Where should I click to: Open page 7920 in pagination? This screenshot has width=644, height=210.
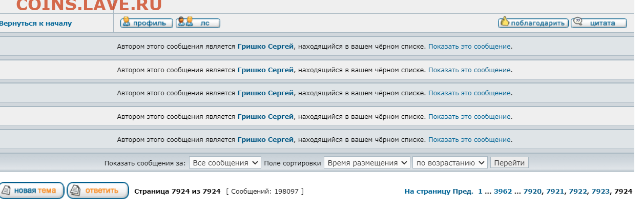click(x=532, y=192)
